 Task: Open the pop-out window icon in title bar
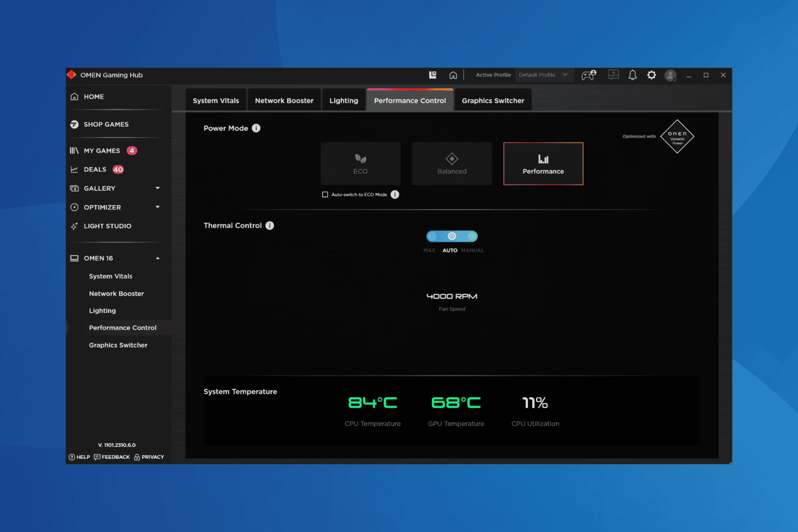click(432, 75)
